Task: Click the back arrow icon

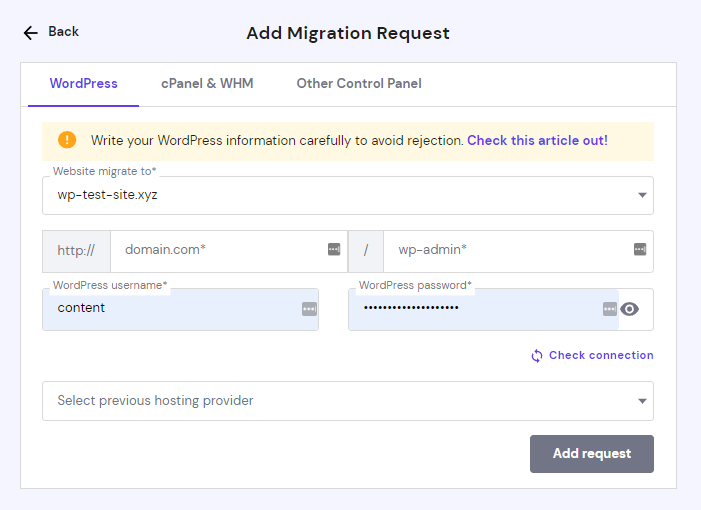Action: [x=31, y=33]
